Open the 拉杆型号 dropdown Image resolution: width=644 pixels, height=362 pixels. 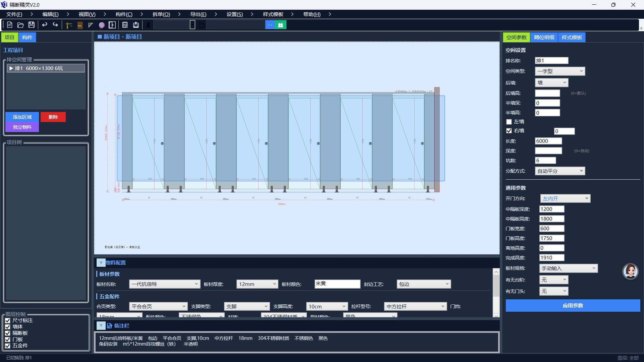coord(415,306)
